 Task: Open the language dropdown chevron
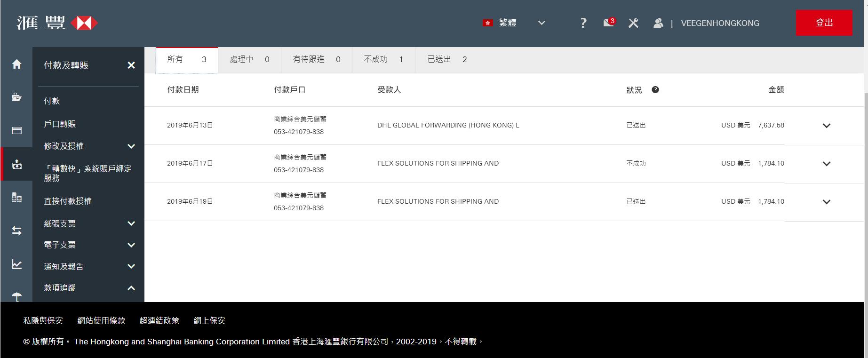click(x=542, y=23)
